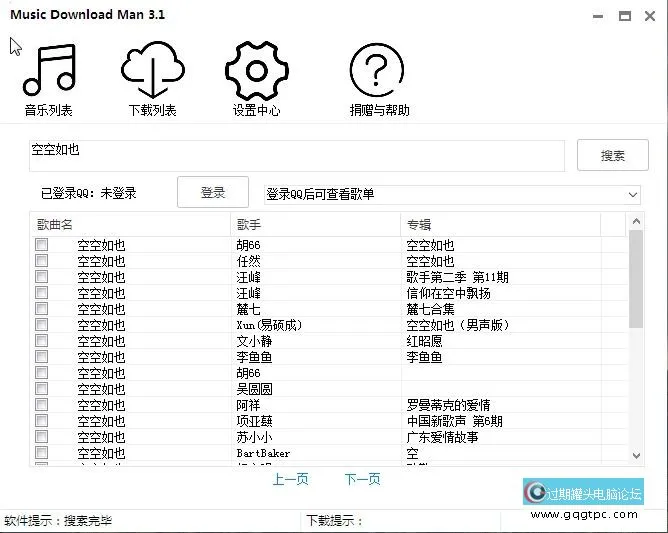
Task: Tick the checkbox for 信仰在空中飘扬 row
Action: point(41,292)
